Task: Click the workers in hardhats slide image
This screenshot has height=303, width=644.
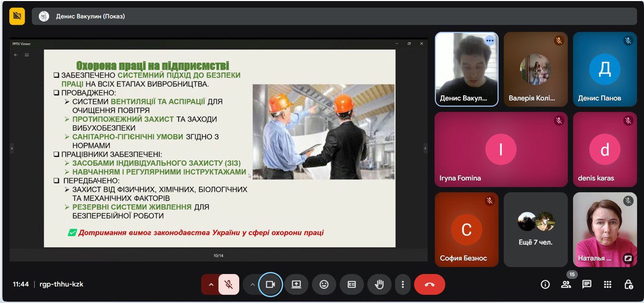Action: (324, 132)
